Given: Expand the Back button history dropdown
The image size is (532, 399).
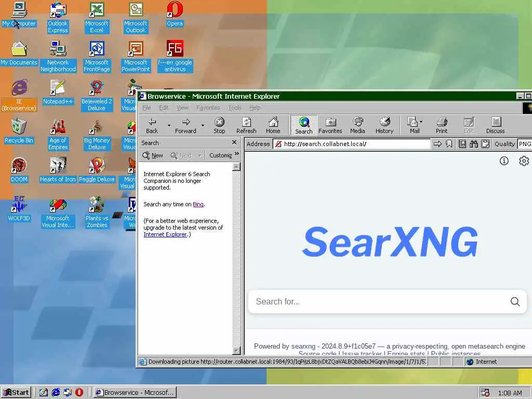Looking at the screenshot, I should tap(169, 126).
